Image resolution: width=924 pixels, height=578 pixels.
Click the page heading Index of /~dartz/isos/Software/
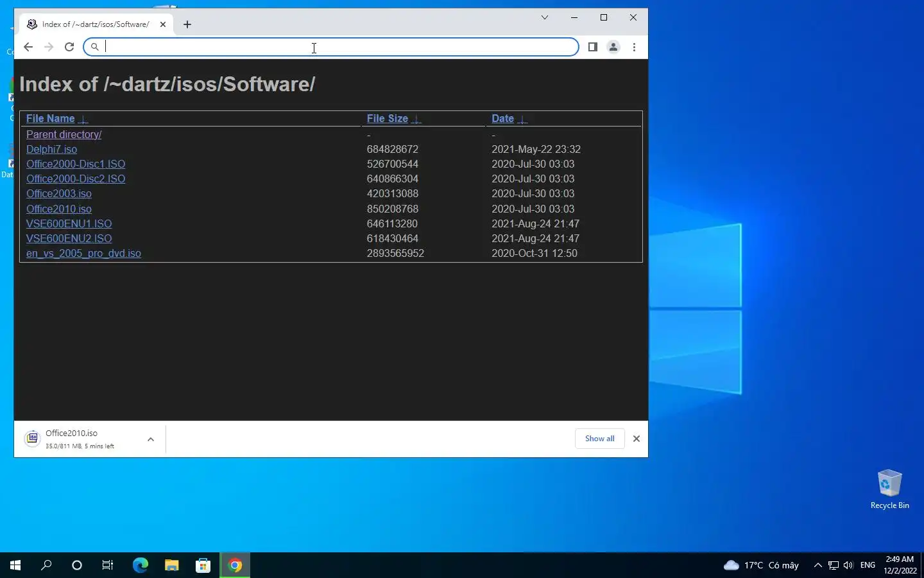pos(167,84)
